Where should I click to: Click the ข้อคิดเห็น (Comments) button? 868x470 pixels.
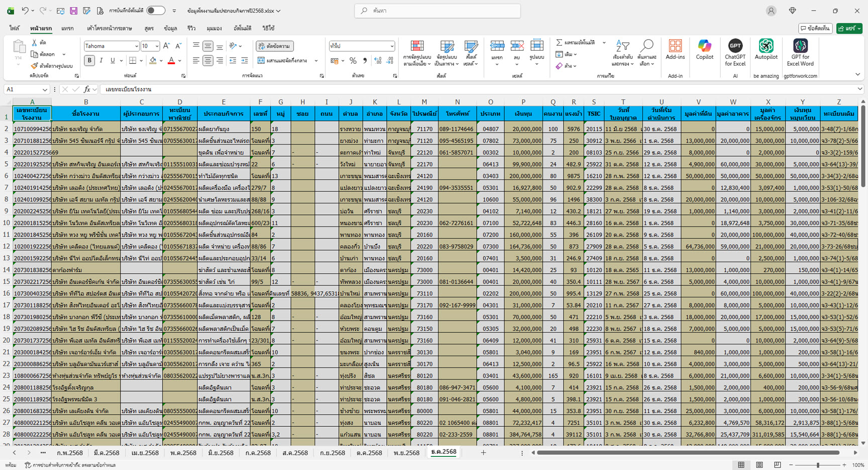(x=815, y=29)
